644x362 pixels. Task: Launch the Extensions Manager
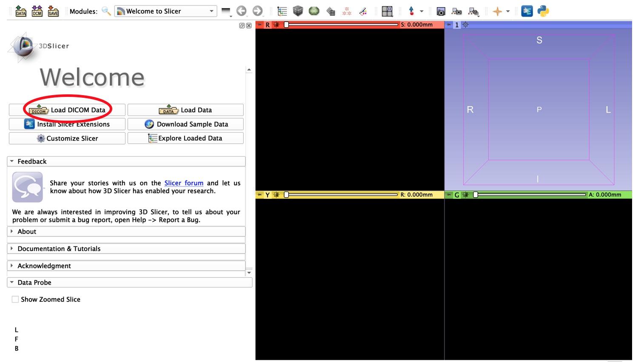click(x=527, y=11)
